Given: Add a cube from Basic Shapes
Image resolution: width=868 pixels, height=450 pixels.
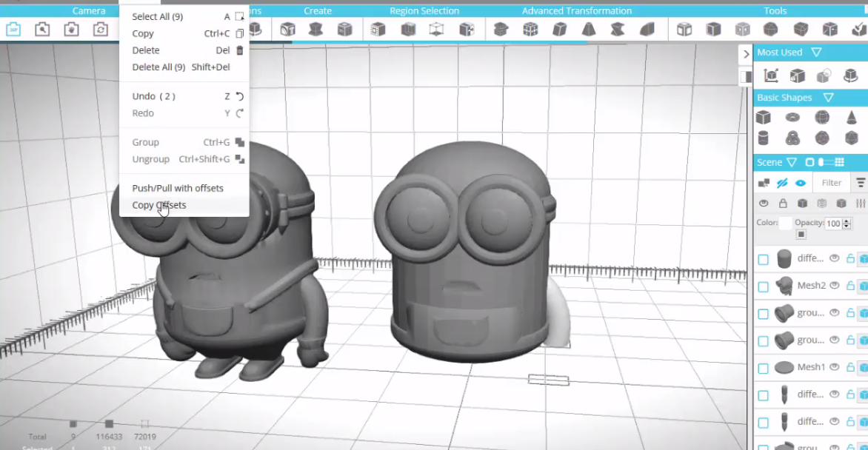Looking at the screenshot, I should click(764, 117).
